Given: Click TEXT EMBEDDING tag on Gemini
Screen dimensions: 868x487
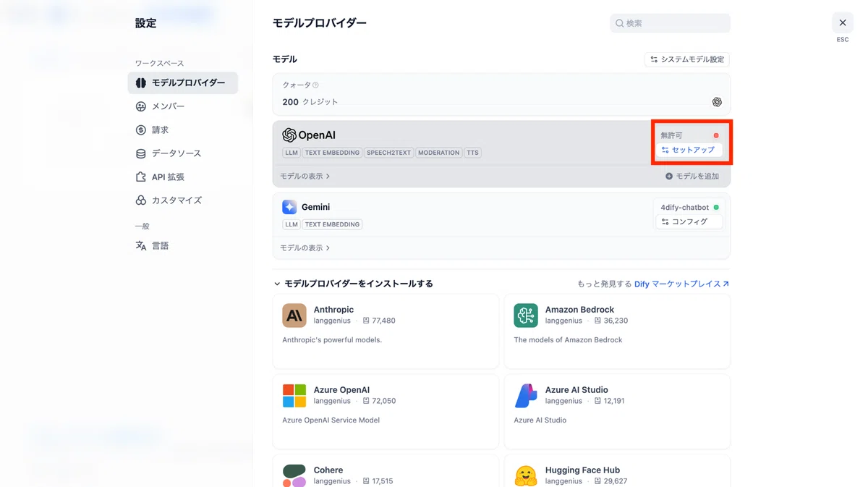Looking at the screenshot, I should pyautogui.click(x=332, y=224).
